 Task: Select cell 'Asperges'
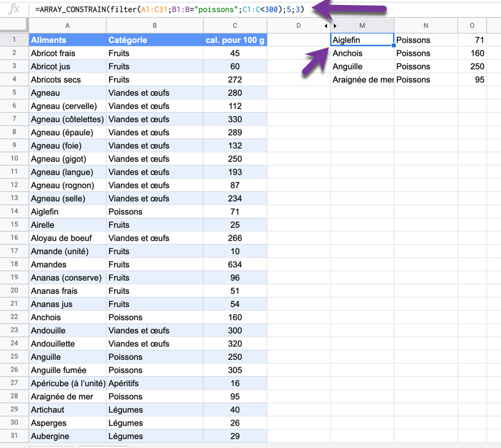[x=68, y=423]
